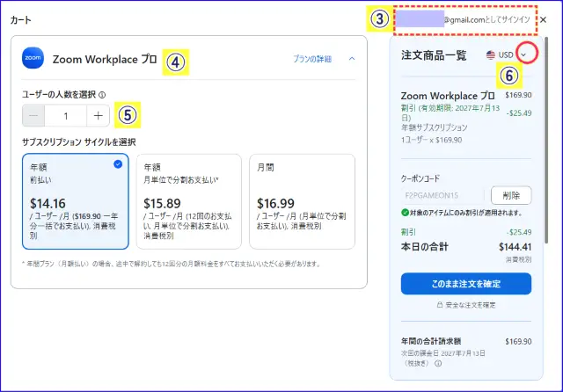Image resolution: width=563 pixels, height=392 pixels.
Task: Click the coupon code field F2PGAMEON15
Action: click(x=442, y=195)
